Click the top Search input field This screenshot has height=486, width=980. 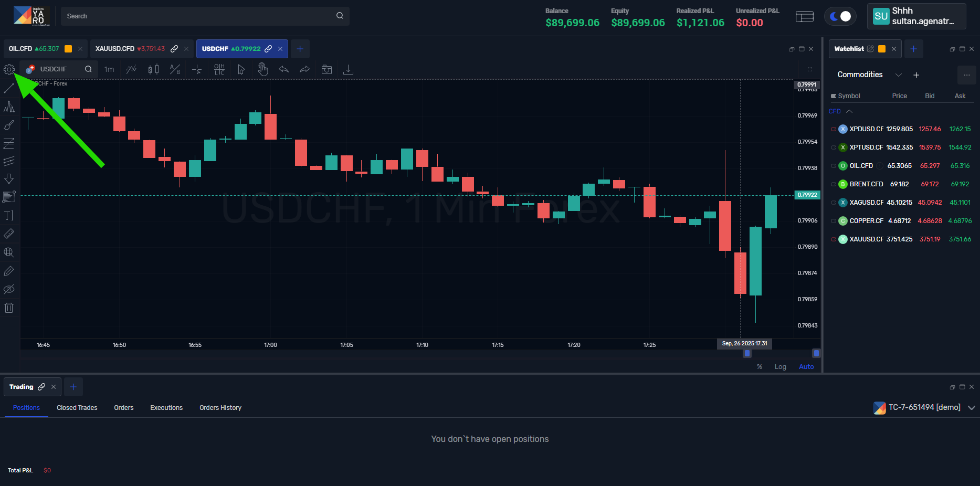[199, 16]
